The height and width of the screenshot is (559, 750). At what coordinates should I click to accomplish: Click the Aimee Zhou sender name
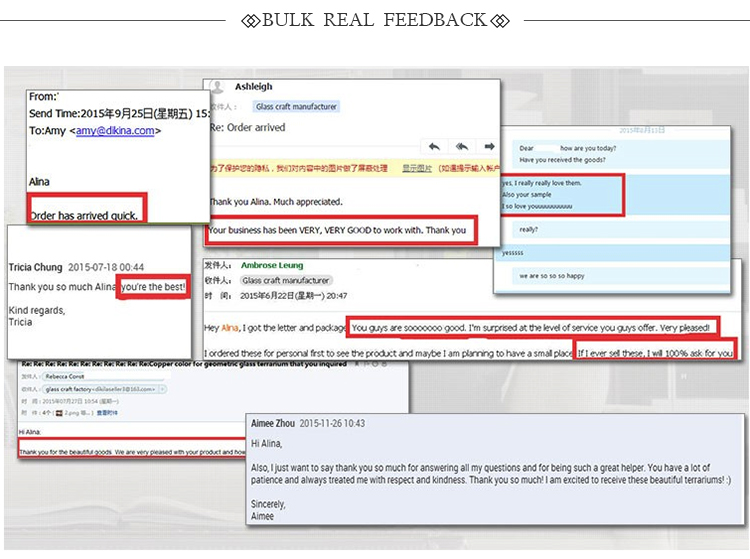pos(279,425)
